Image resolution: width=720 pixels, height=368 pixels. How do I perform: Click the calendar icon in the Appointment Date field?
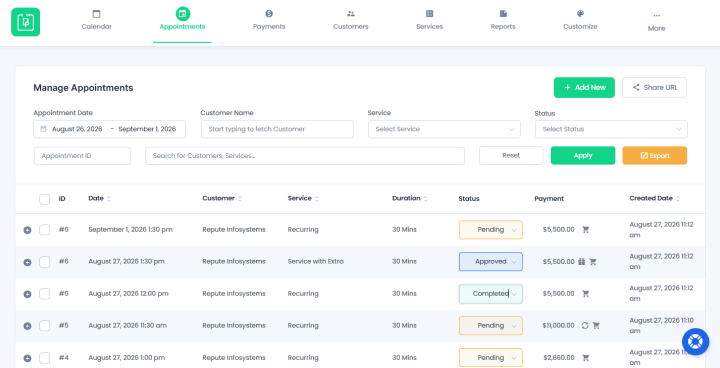(44, 129)
